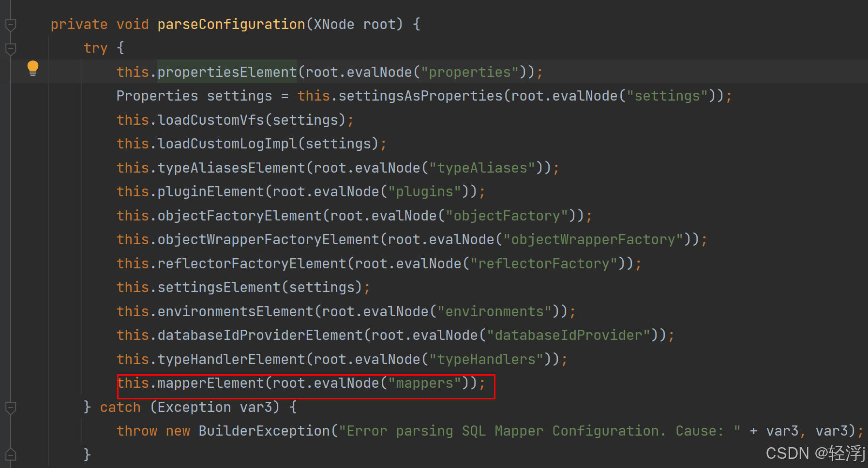The image size is (868, 468).
Task: Click the "environments" string literal
Action: pyautogui.click(x=494, y=311)
